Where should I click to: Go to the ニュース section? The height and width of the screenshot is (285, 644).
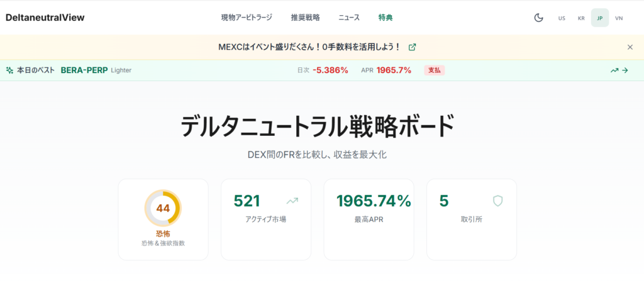[349, 18]
